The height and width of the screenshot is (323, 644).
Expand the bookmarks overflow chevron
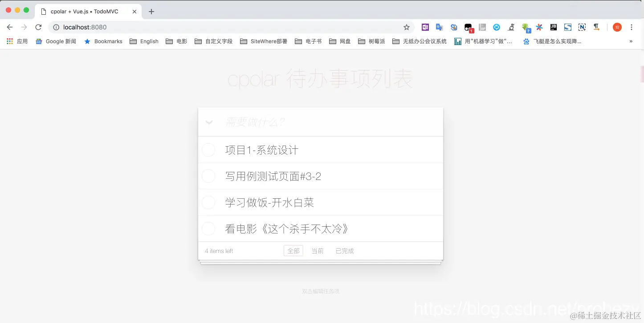tap(631, 41)
